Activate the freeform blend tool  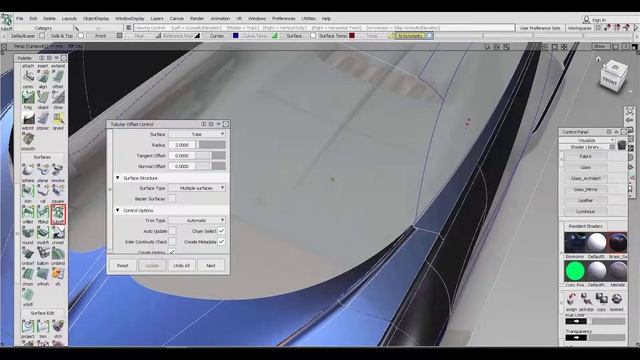pos(43,211)
